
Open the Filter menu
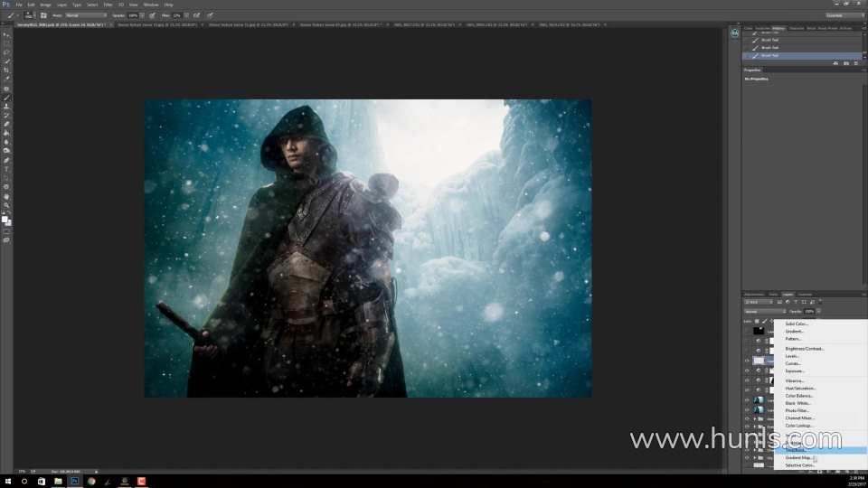[x=108, y=5]
